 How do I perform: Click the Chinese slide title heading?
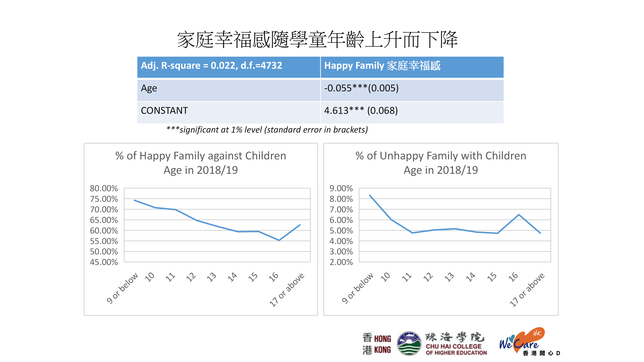tap(317, 40)
